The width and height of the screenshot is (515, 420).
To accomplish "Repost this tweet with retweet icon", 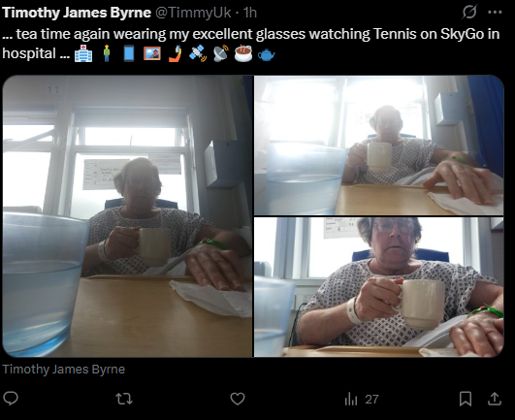I will click(x=124, y=399).
